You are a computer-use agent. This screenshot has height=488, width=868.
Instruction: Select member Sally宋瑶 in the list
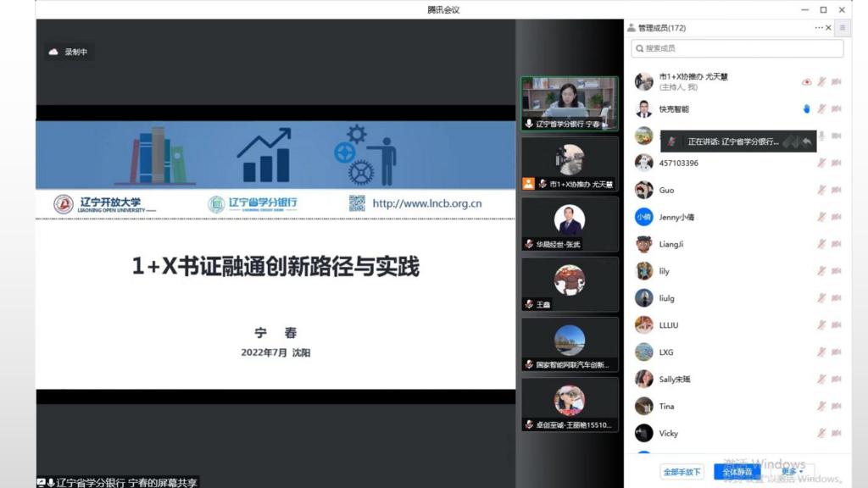(675, 380)
